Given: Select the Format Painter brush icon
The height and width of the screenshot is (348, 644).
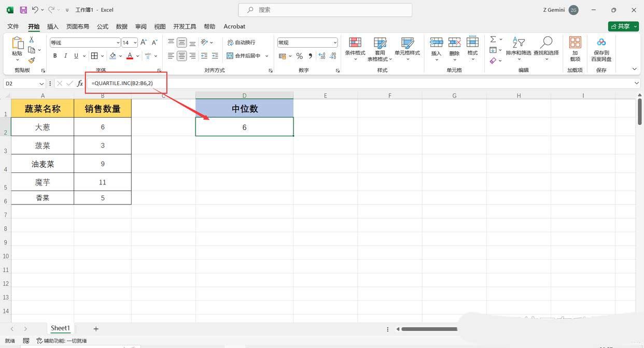Looking at the screenshot, I should point(32,60).
